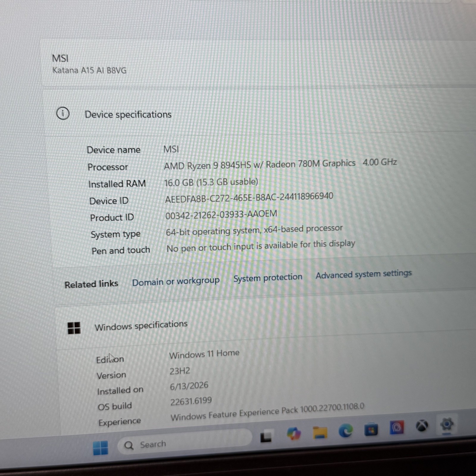This screenshot has height=476, width=476.
Task: Open the purple gradient app icon on the taskbar
Action: (x=397, y=428)
